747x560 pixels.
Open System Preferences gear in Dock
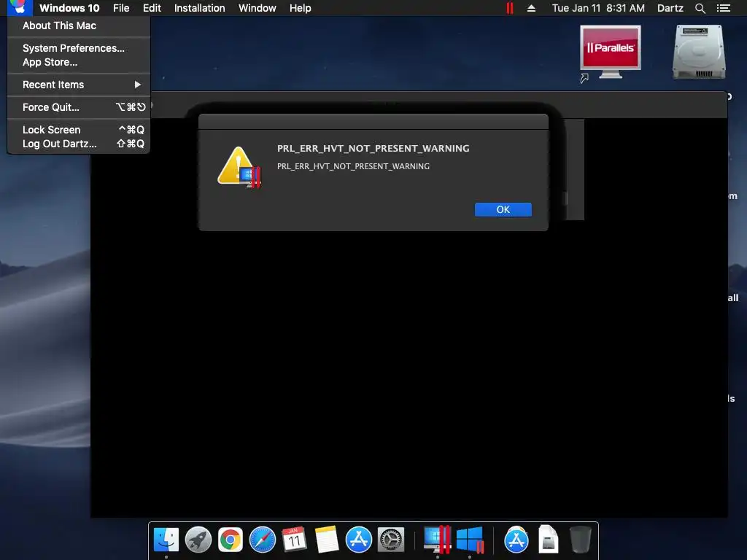(391, 540)
